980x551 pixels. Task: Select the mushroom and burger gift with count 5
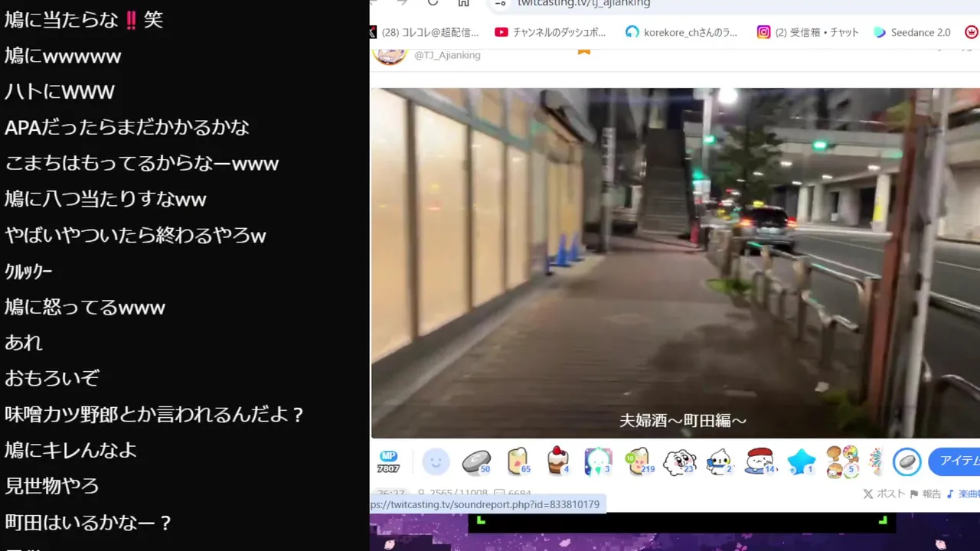(x=842, y=462)
